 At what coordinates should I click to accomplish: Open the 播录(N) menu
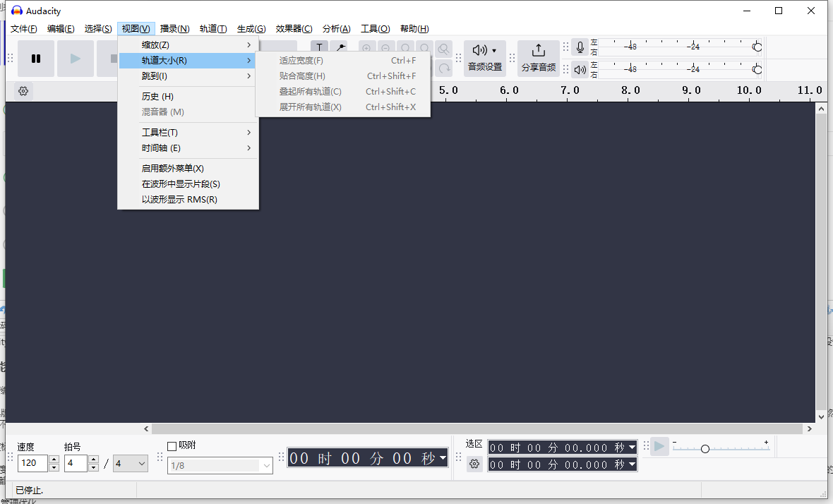(175, 29)
